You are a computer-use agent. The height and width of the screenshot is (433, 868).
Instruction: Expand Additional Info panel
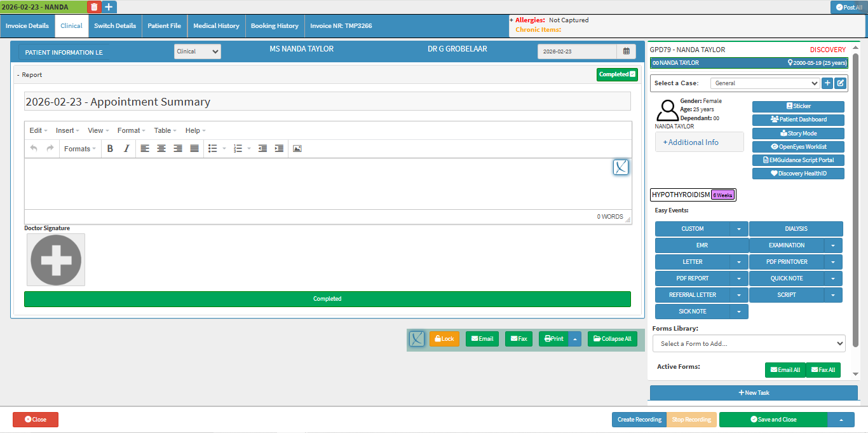click(699, 142)
